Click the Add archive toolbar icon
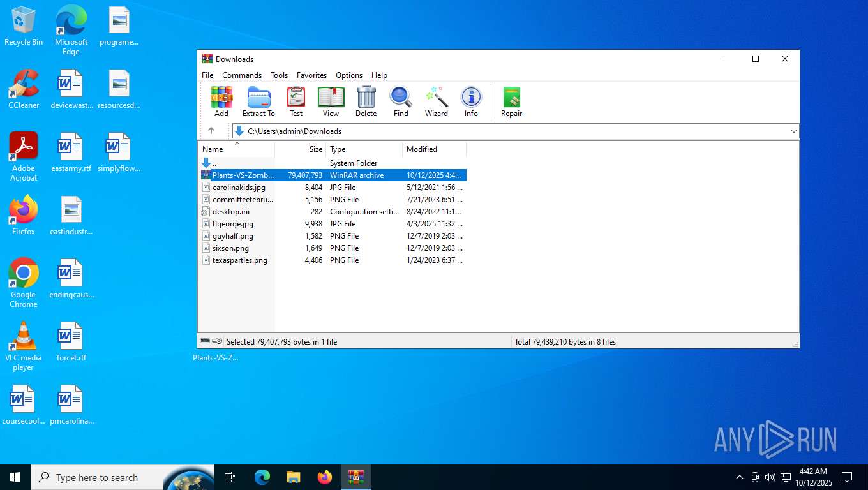 coord(221,101)
